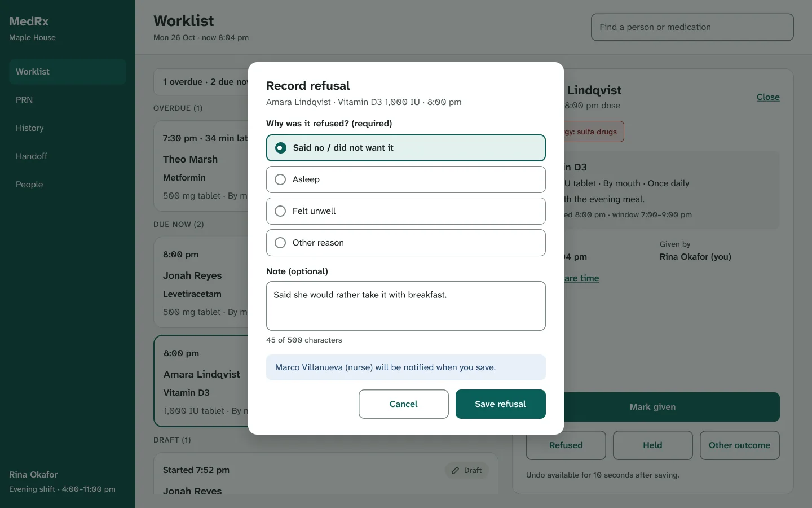
Task: Click the 'Given by Rina Okafor (you)' text
Action: 695,251
